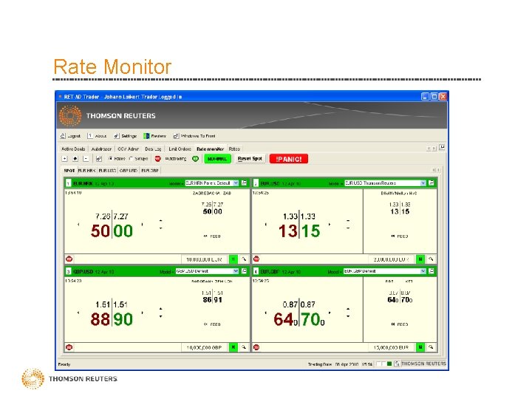Click the GBP.USD panel header window icon

(245, 271)
